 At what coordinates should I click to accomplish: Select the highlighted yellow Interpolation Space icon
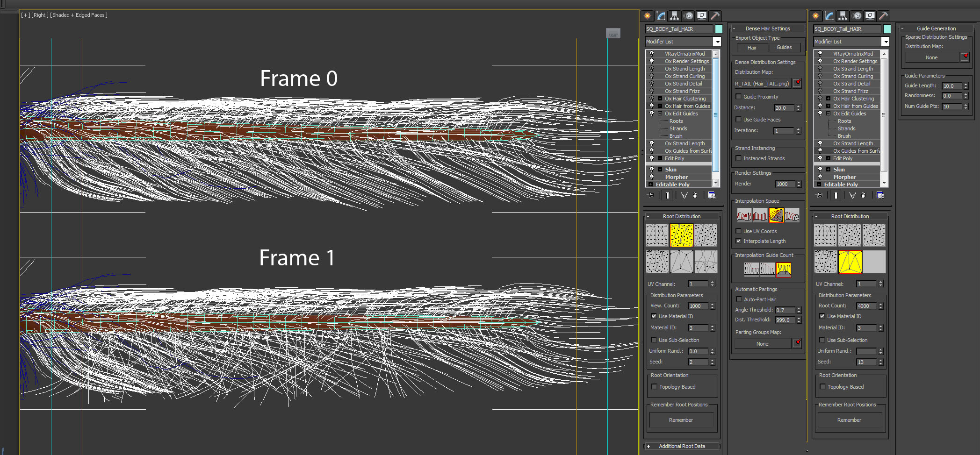point(776,215)
